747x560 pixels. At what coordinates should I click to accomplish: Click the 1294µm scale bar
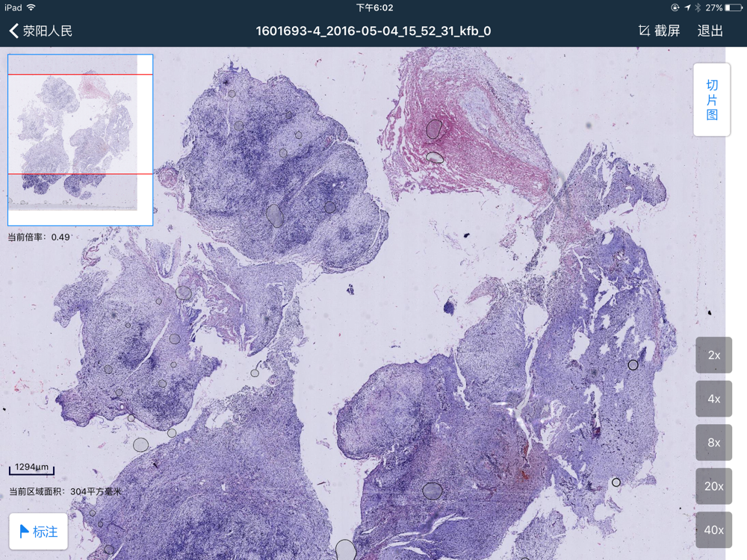click(x=31, y=469)
